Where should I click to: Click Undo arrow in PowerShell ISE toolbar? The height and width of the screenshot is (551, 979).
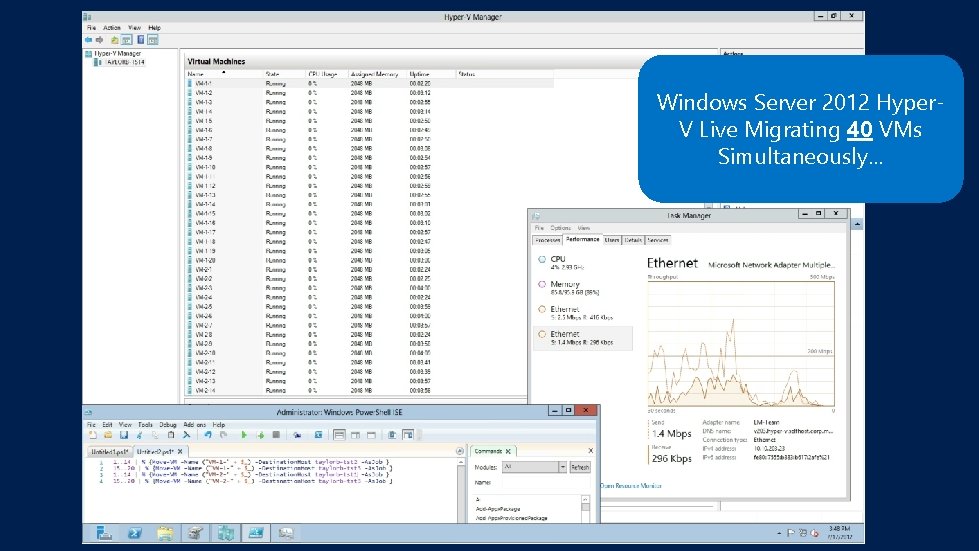pos(207,435)
